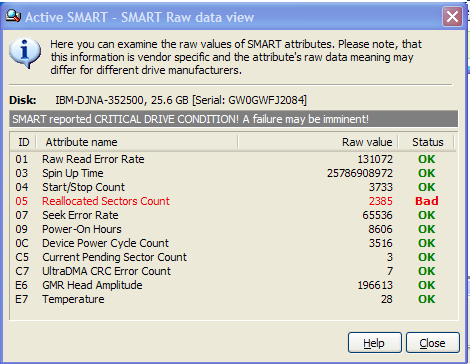The width and height of the screenshot is (470, 364).
Task: Select the UltraDMA CRC Error Count row
Action: pos(233,271)
